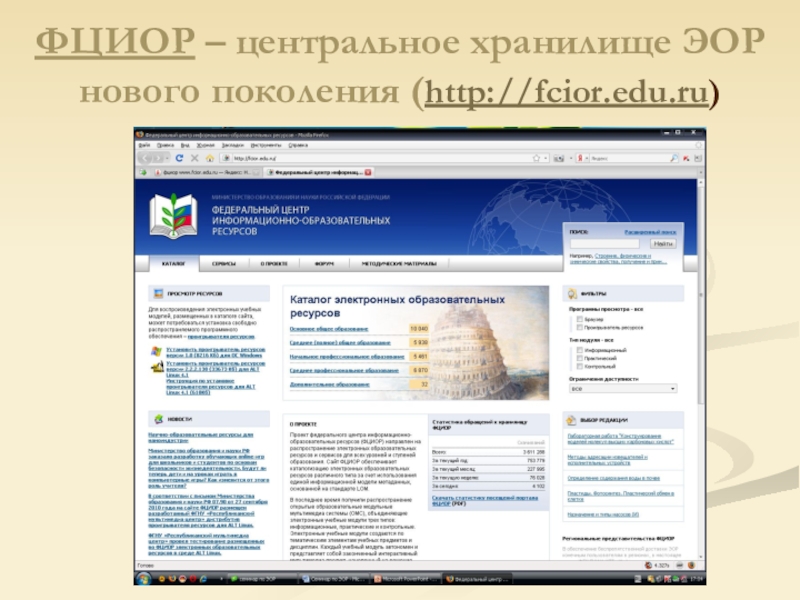Viewport: 800px width, 600px height.
Task: Tick the Проигрыватель ресурсов checkbox
Action: [x=580, y=327]
